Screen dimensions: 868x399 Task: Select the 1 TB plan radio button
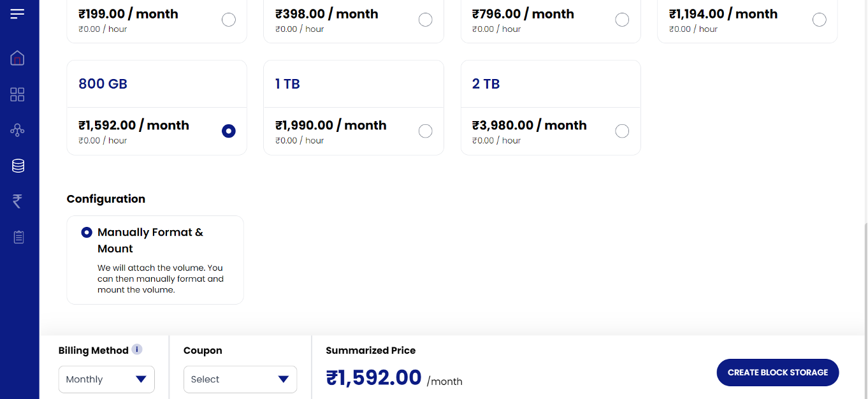425,131
